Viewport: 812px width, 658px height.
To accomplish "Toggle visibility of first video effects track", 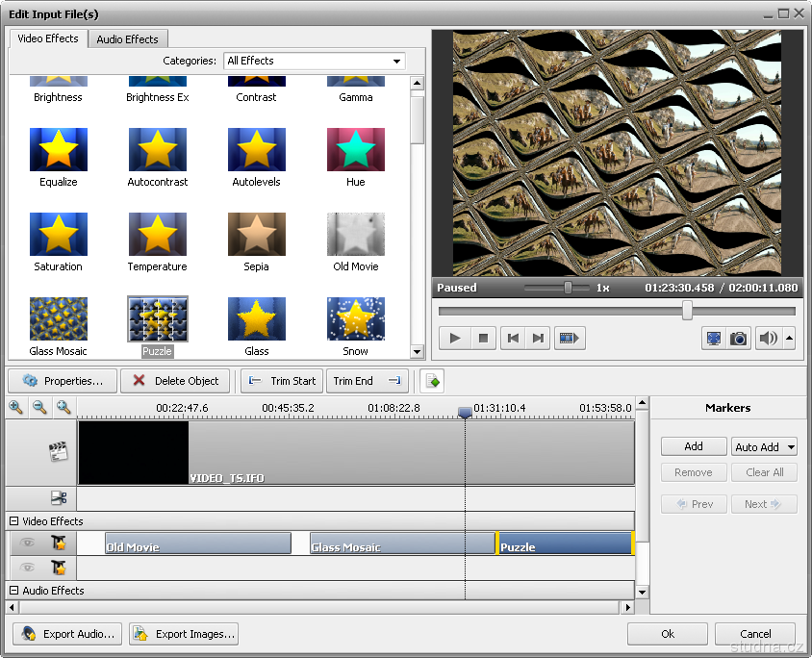I will (x=28, y=544).
